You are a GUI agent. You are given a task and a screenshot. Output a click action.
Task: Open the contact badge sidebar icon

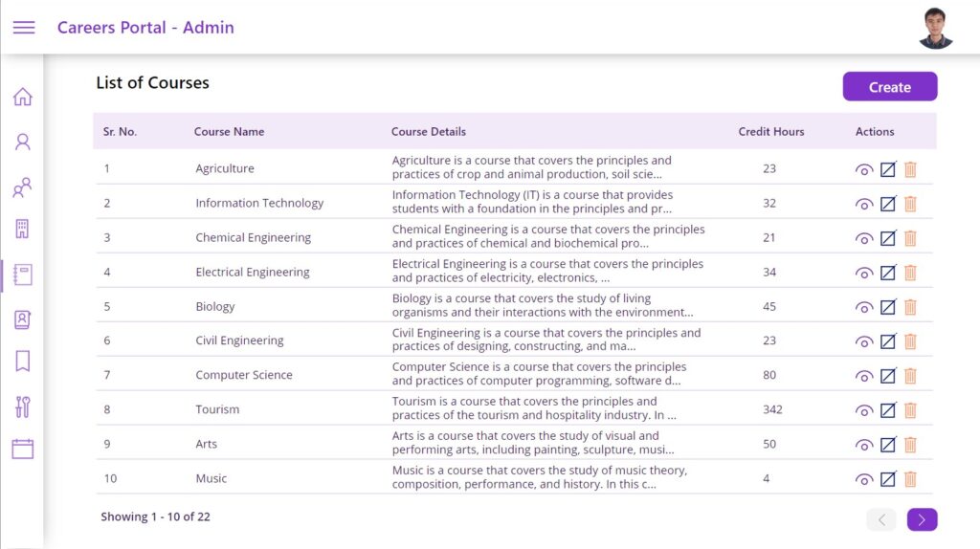(x=23, y=319)
